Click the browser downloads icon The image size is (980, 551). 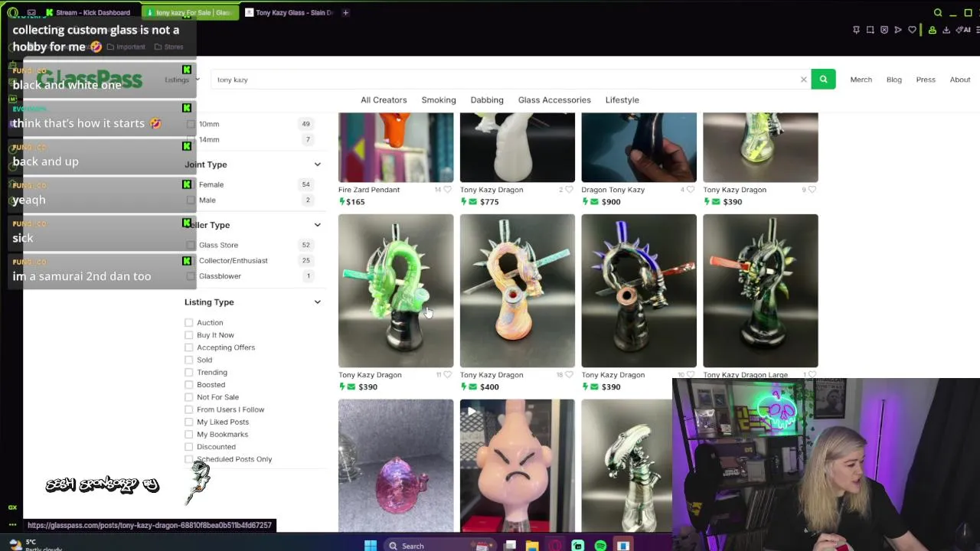[946, 30]
